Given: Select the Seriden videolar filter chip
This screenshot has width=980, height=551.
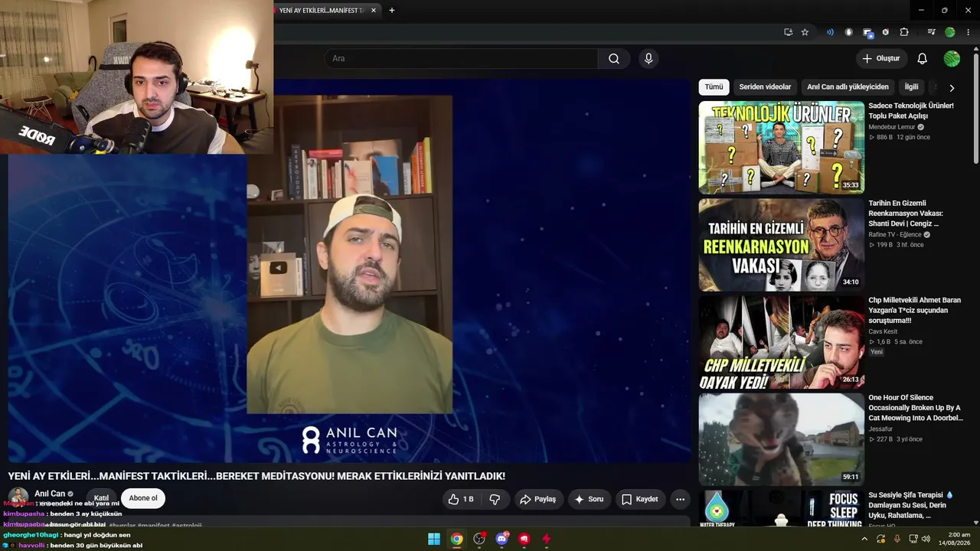Looking at the screenshot, I should click(765, 87).
